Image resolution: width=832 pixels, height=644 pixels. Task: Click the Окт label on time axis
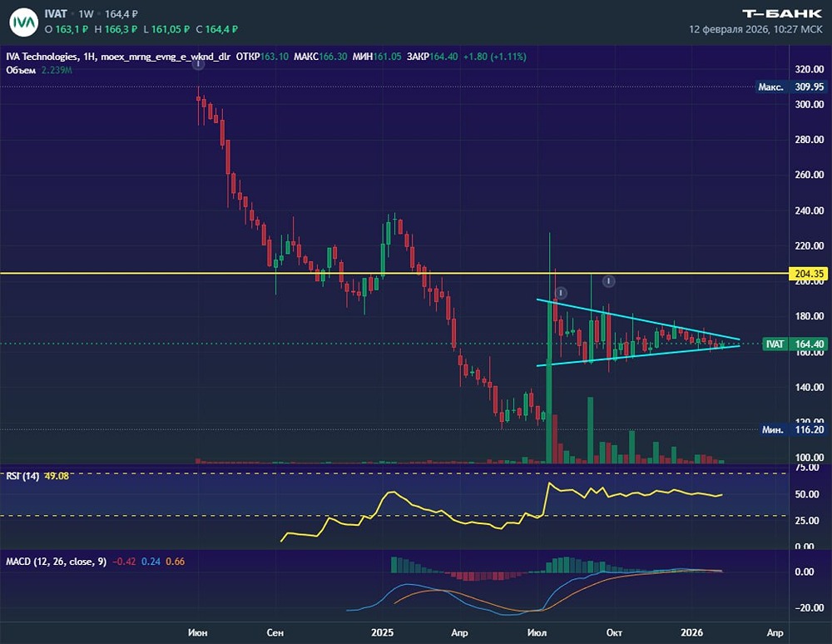tap(614, 632)
